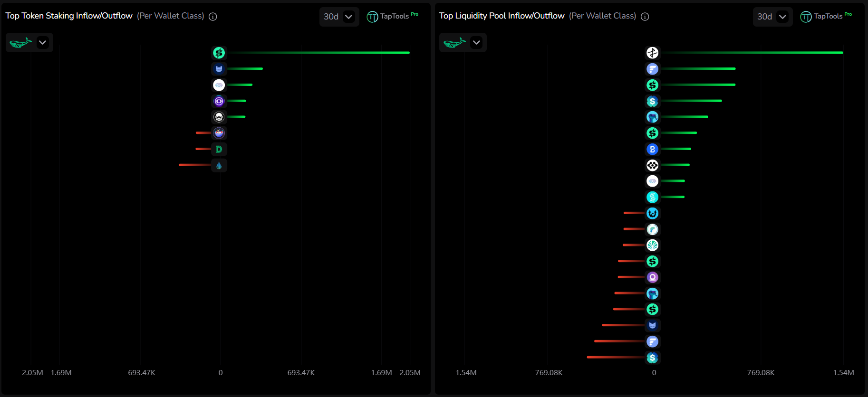Viewport: 868px width, 397px height.
Task: Click TapTools Pro logo in Token Staking panel
Action: [392, 17]
